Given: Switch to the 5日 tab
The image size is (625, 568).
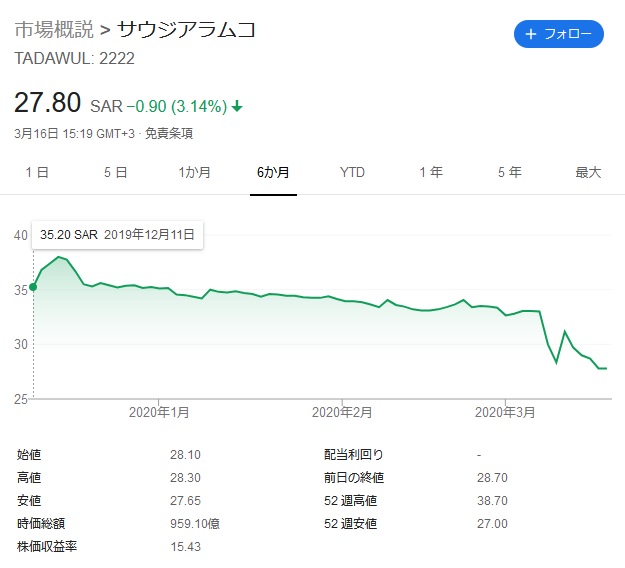Looking at the screenshot, I should (115, 172).
